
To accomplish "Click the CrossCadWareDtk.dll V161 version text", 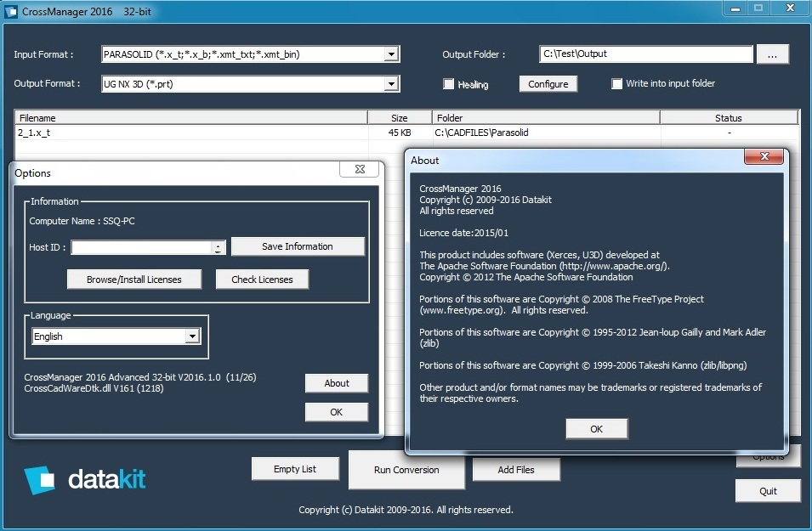I will [x=94, y=388].
